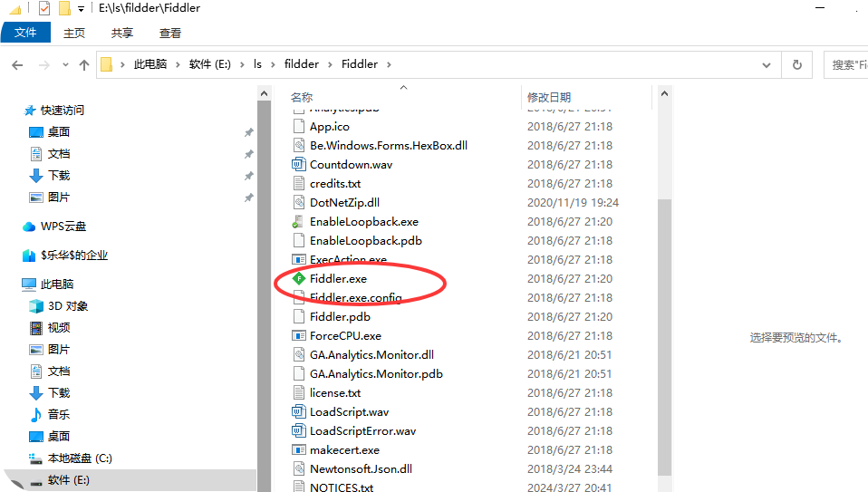
Task: Click the new folder icon in title bar
Action: [64, 8]
